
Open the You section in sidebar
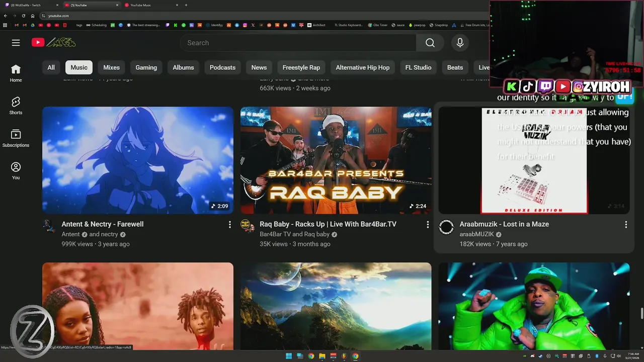pyautogui.click(x=16, y=171)
